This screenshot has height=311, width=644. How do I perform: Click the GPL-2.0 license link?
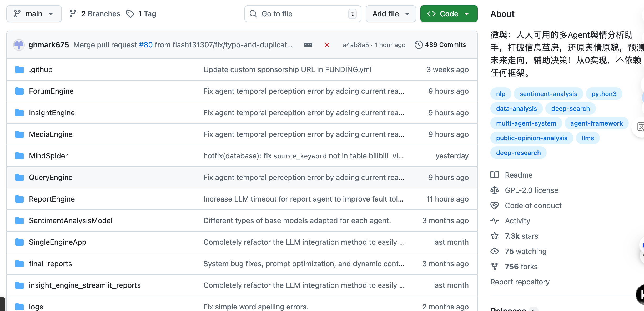point(531,190)
